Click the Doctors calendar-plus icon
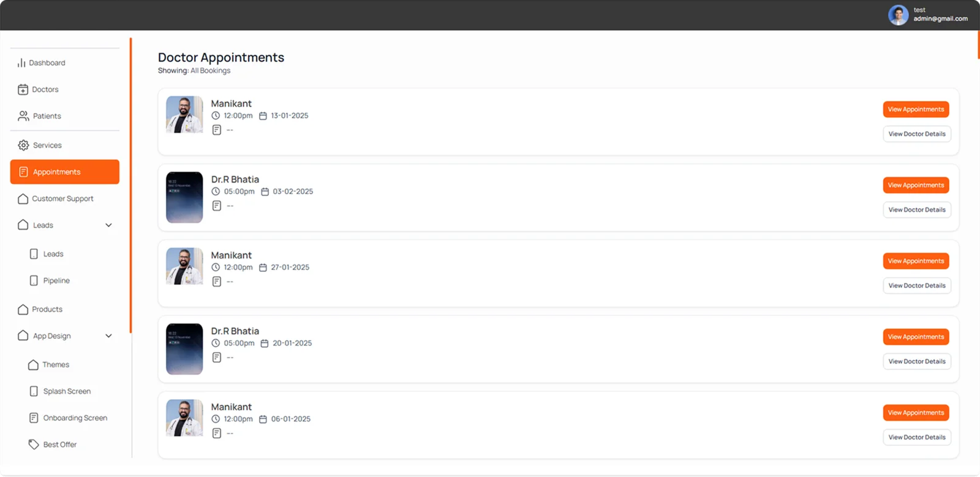This screenshot has width=980, height=477. pyautogui.click(x=23, y=89)
